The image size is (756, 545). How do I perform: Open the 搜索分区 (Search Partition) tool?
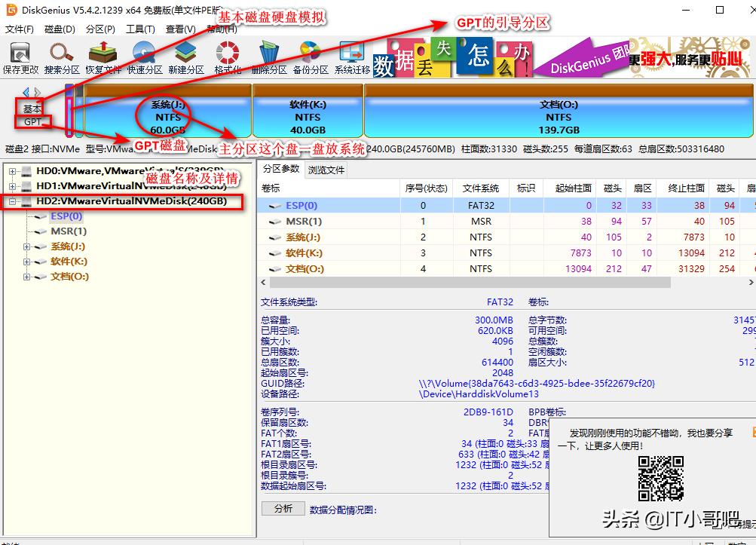click(60, 57)
